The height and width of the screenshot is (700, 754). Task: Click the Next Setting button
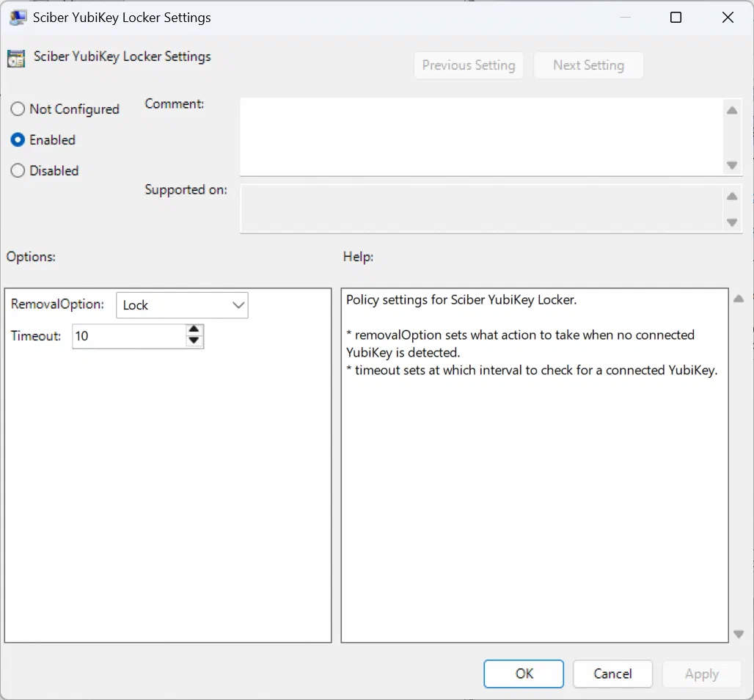tap(588, 65)
